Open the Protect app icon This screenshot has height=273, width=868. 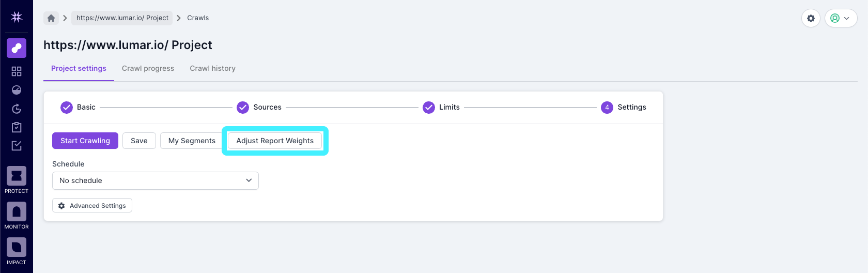(x=17, y=176)
